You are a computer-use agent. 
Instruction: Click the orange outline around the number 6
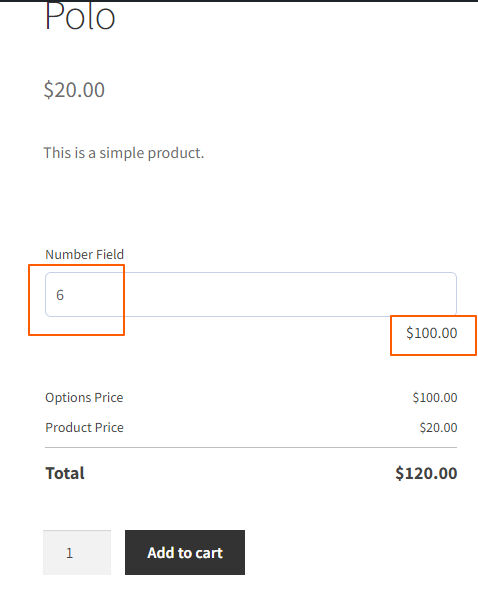pos(76,265)
